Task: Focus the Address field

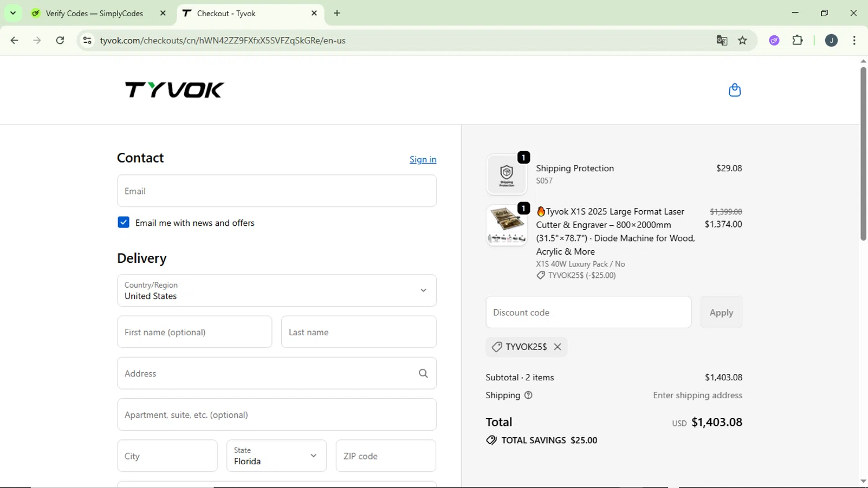Action: (x=277, y=373)
